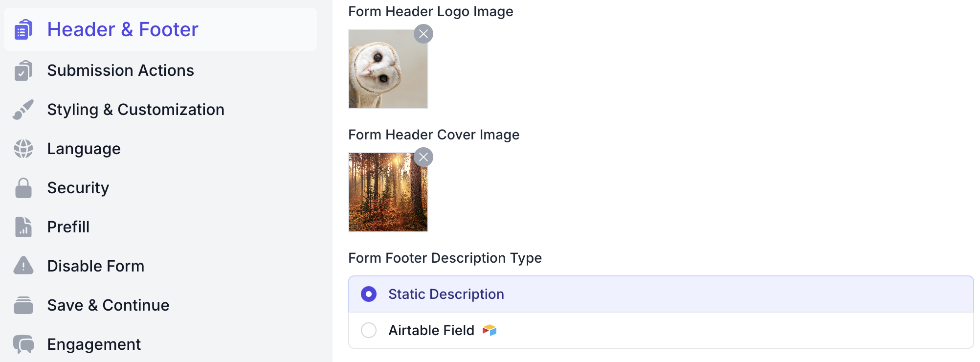Click the Disable Form warning icon
The width and height of the screenshot is (980, 362).
23,266
